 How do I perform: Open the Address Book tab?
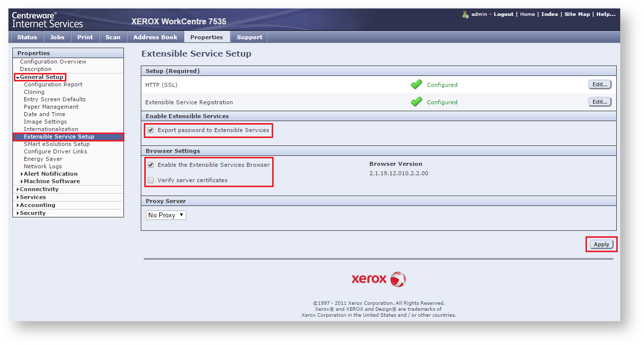[x=155, y=37]
